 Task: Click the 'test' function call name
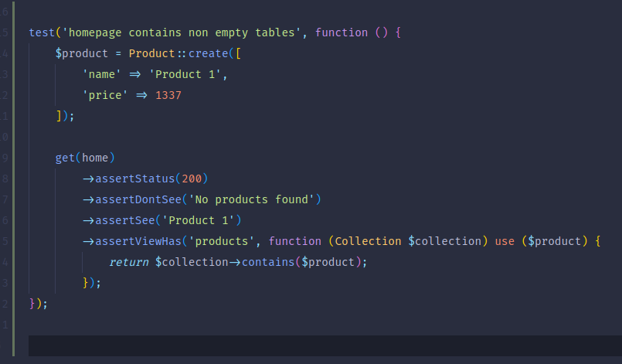[42, 32]
